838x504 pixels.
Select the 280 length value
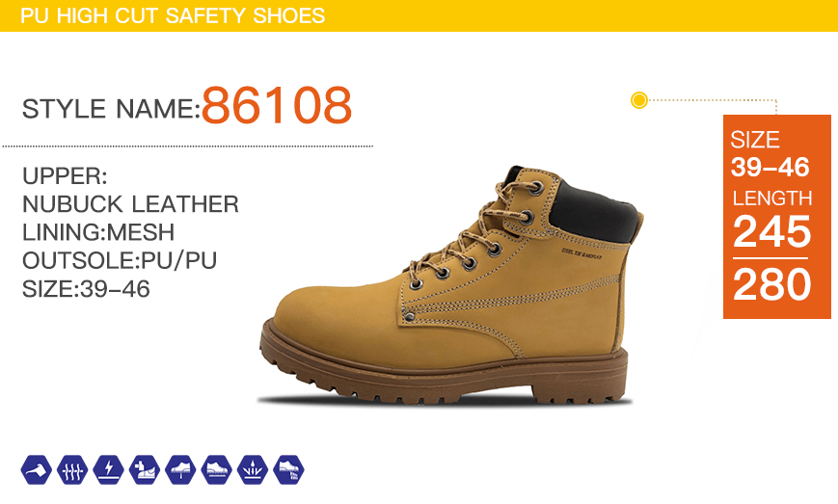pyautogui.click(x=771, y=284)
